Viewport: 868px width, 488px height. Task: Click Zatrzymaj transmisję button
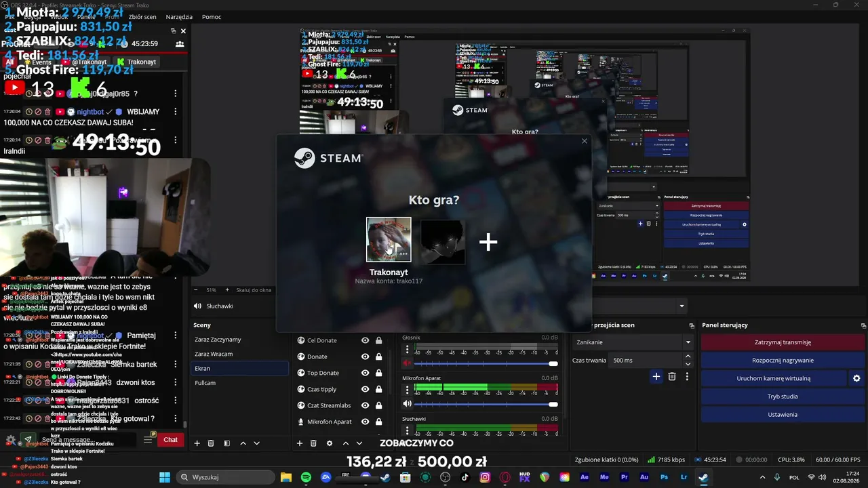click(783, 342)
